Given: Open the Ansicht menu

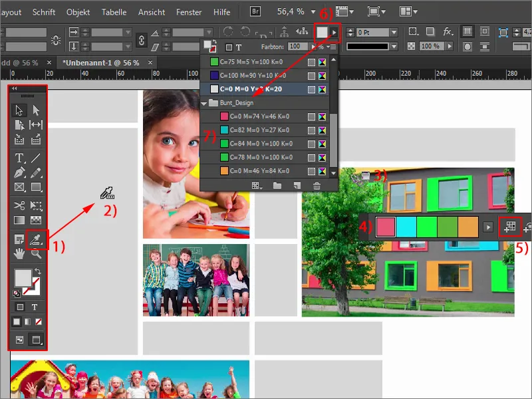Looking at the screenshot, I should (x=152, y=12).
